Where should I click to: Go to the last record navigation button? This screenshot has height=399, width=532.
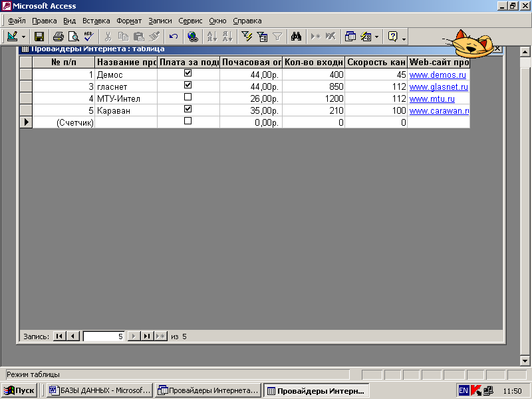click(x=147, y=336)
